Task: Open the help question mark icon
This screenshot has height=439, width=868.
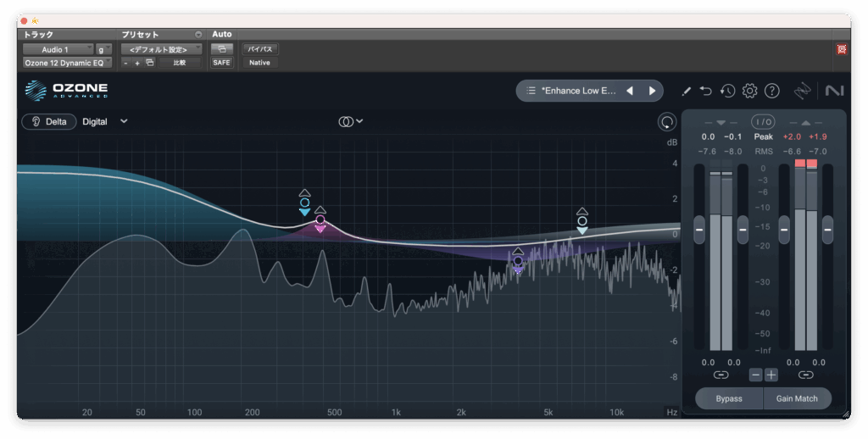Action: [x=771, y=91]
